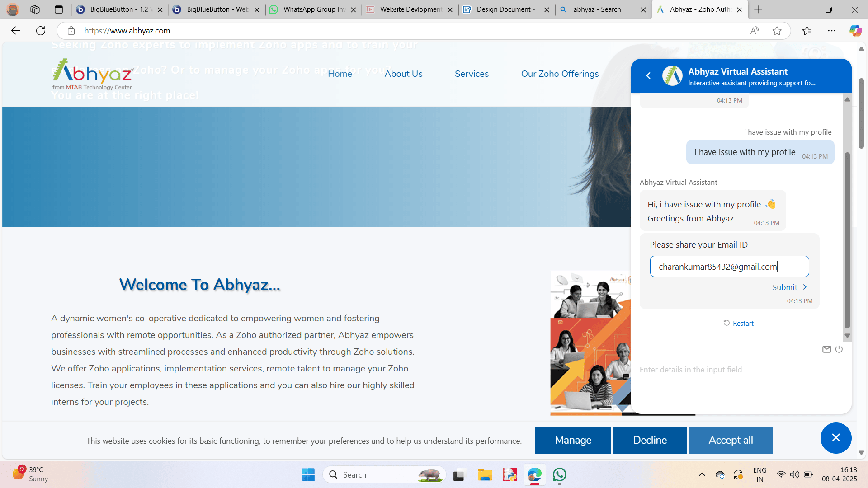Click the browser profile avatar

13,9
